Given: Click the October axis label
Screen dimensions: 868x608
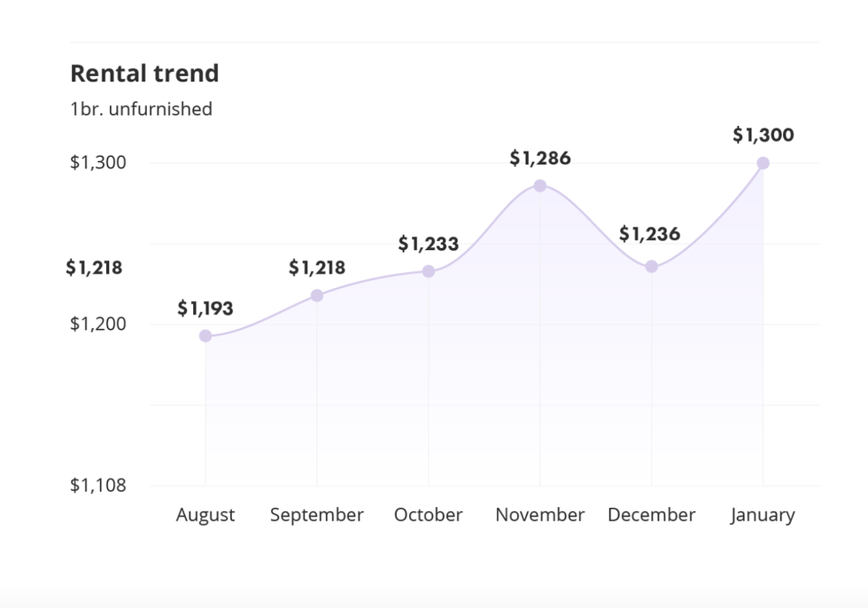Looking at the screenshot, I should point(429,515).
